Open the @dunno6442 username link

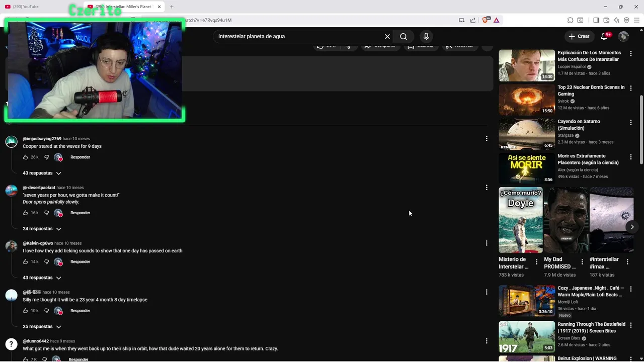pyautogui.click(x=36, y=341)
